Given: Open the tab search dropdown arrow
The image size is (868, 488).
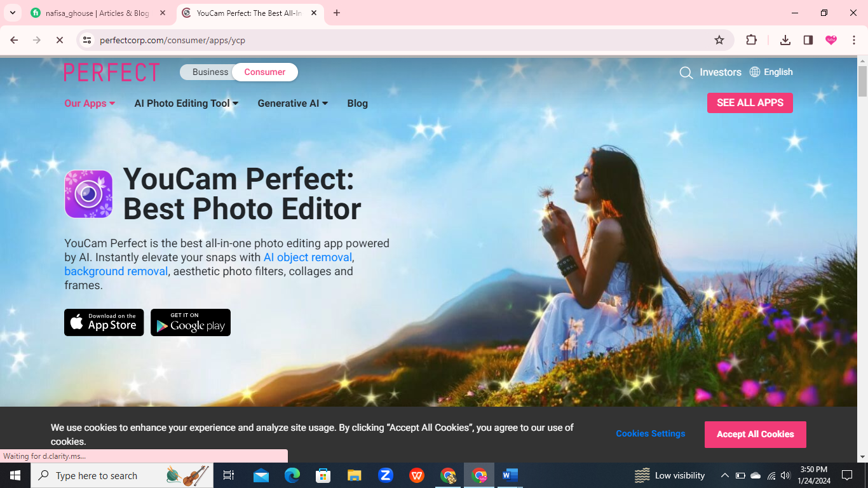Looking at the screenshot, I should pos(12,13).
